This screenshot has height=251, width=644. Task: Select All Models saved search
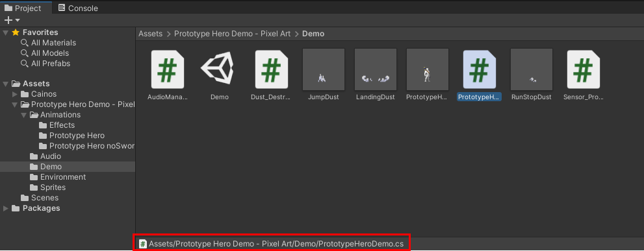[50, 53]
